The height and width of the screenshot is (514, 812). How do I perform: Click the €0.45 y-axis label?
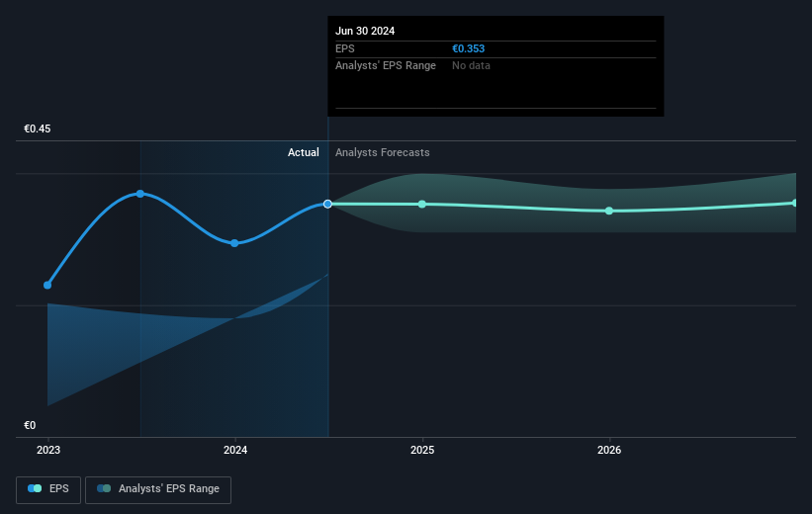(38, 128)
